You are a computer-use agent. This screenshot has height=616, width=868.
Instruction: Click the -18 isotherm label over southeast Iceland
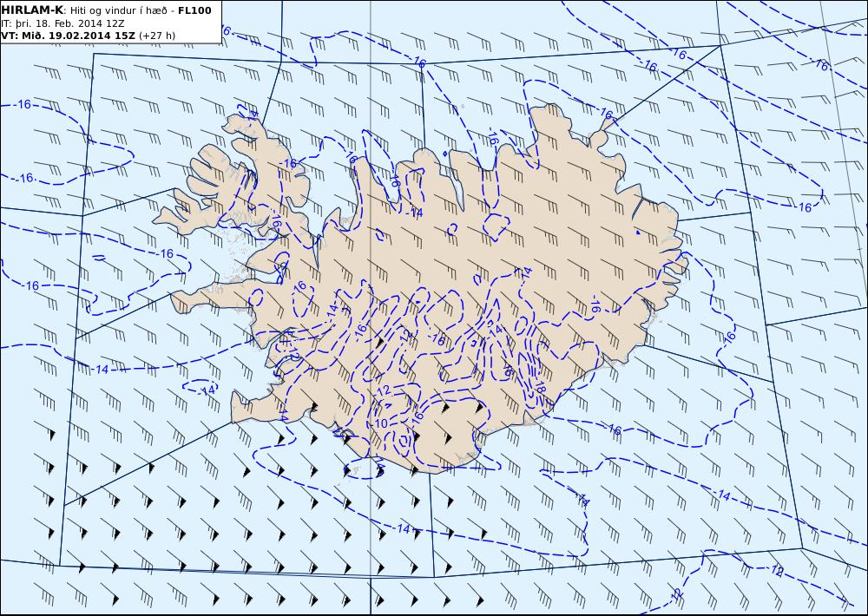(x=541, y=387)
